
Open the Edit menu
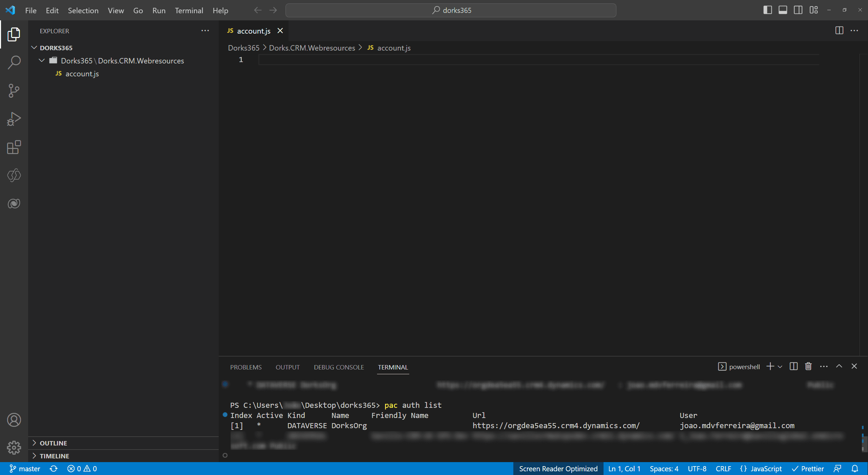52,11
